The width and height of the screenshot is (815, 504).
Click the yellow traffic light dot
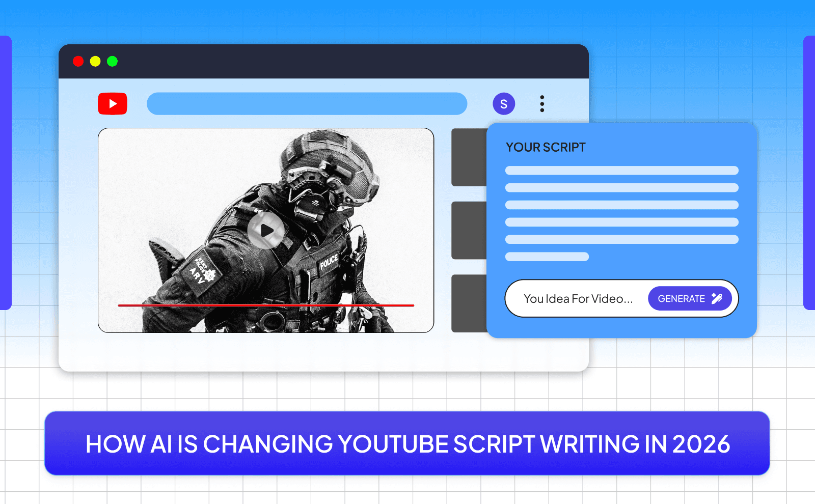95,61
